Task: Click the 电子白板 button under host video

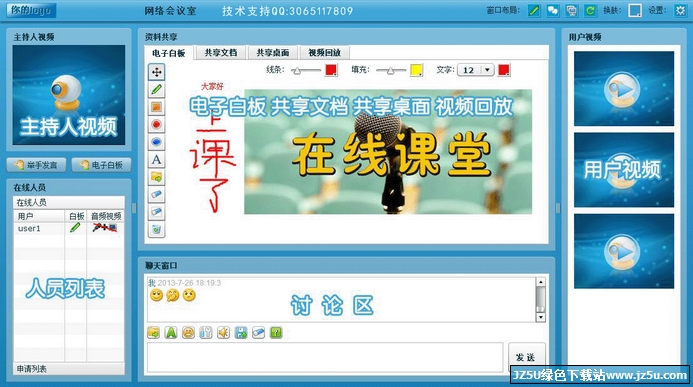Action: coord(101,165)
